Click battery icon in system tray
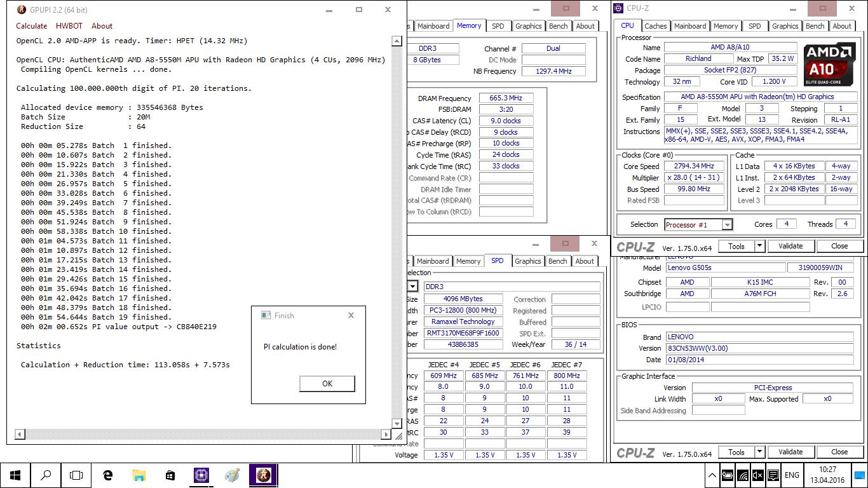The width and height of the screenshot is (868, 488). [728, 475]
